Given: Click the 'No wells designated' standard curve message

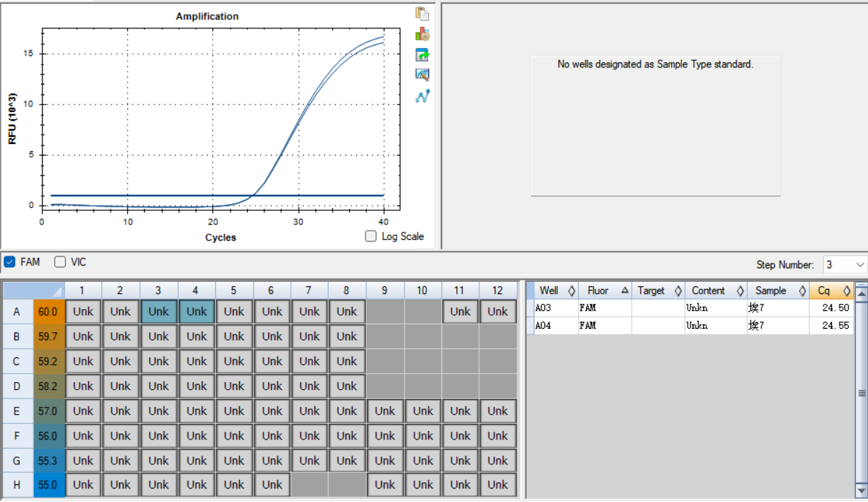Looking at the screenshot, I should pos(655,64).
